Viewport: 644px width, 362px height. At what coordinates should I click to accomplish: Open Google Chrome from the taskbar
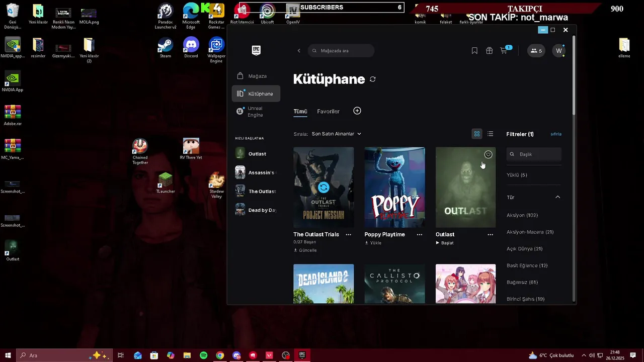pos(220,355)
